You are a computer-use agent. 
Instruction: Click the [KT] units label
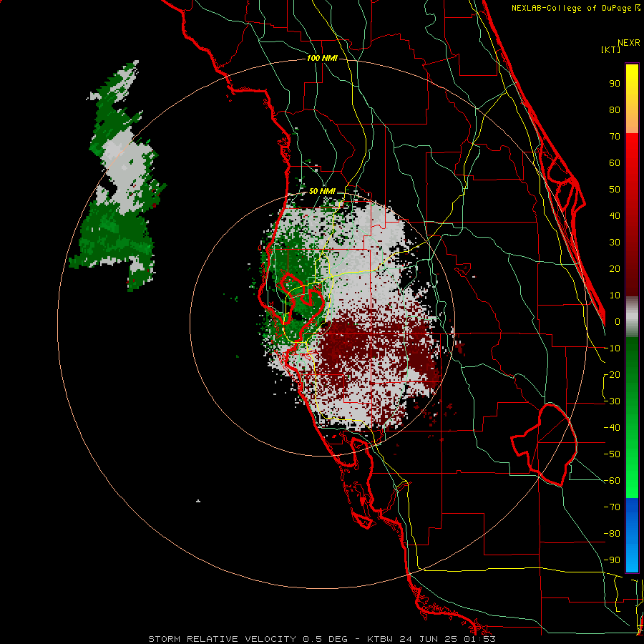pyautogui.click(x=611, y=49)
